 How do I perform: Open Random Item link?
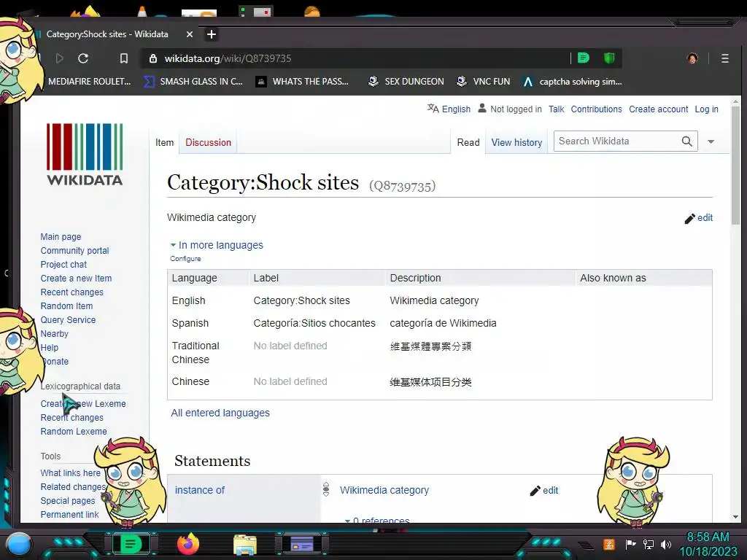tap(66, 306)
